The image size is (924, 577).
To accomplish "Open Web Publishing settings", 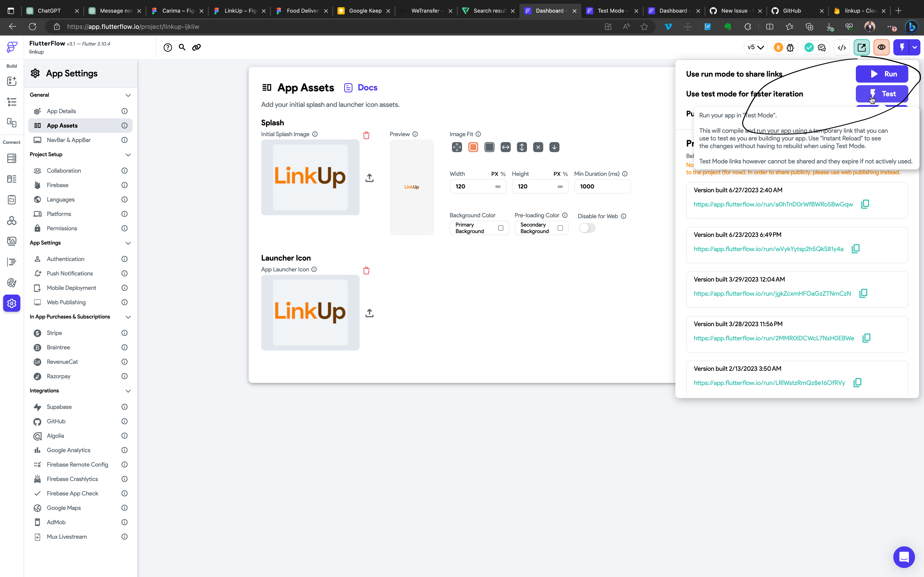I will pyautogui.click(x=66, y=302).
